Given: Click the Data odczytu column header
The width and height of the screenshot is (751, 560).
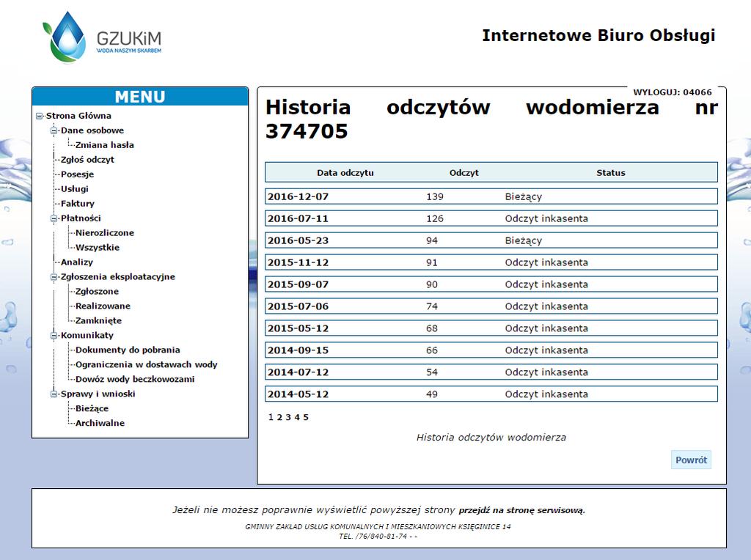Looking at the screenshot, I should point(345,173).
